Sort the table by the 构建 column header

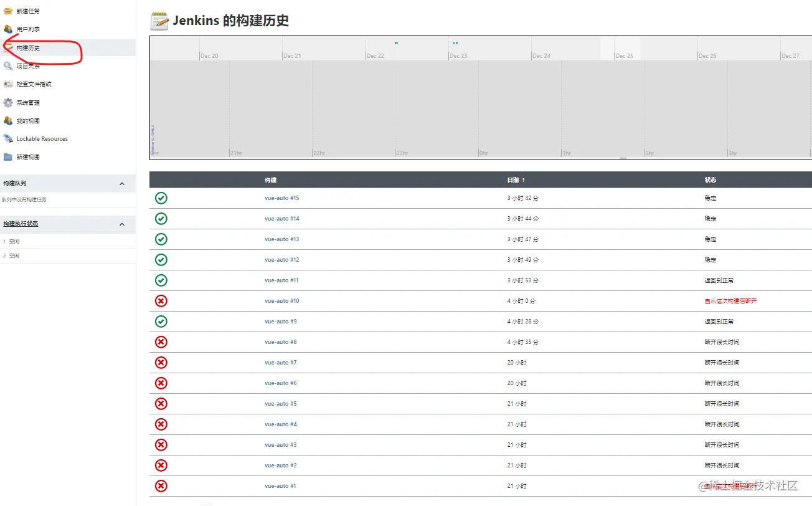(270, 180)
